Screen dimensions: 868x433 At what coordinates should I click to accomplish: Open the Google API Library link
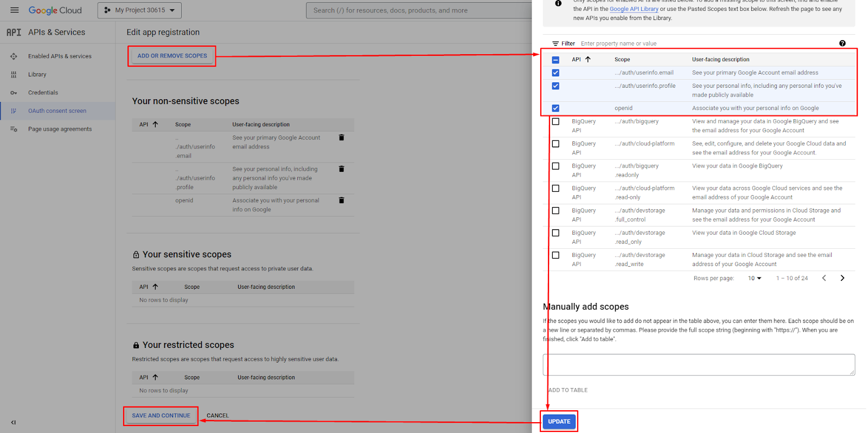click(x=634, y=9)
